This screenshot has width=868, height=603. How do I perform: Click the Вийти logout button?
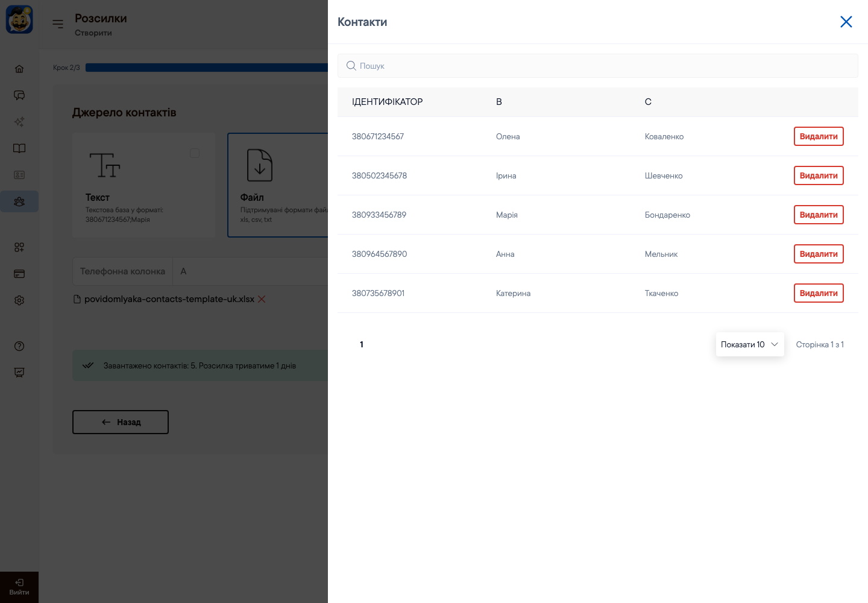tap(19, 587)
